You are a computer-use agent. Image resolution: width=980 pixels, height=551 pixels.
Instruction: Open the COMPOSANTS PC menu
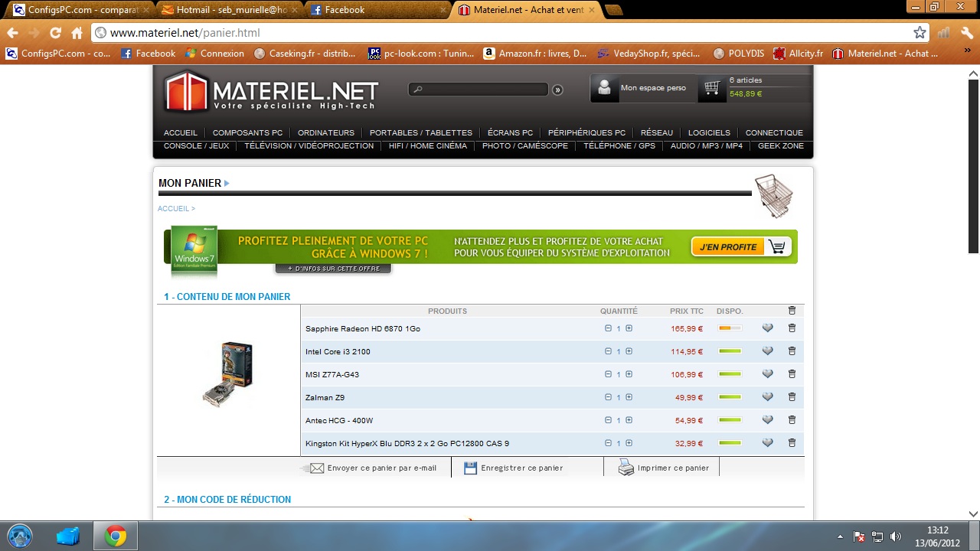(247, 132)
